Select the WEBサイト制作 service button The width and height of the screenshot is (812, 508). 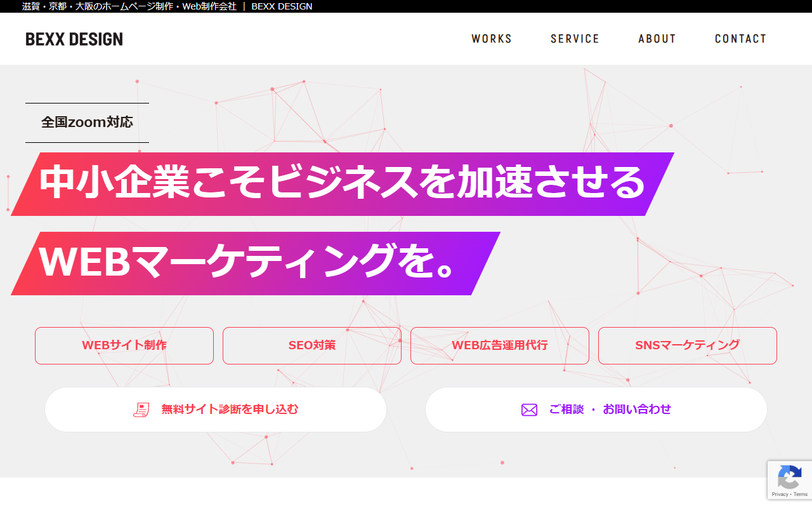coord(124,345)
